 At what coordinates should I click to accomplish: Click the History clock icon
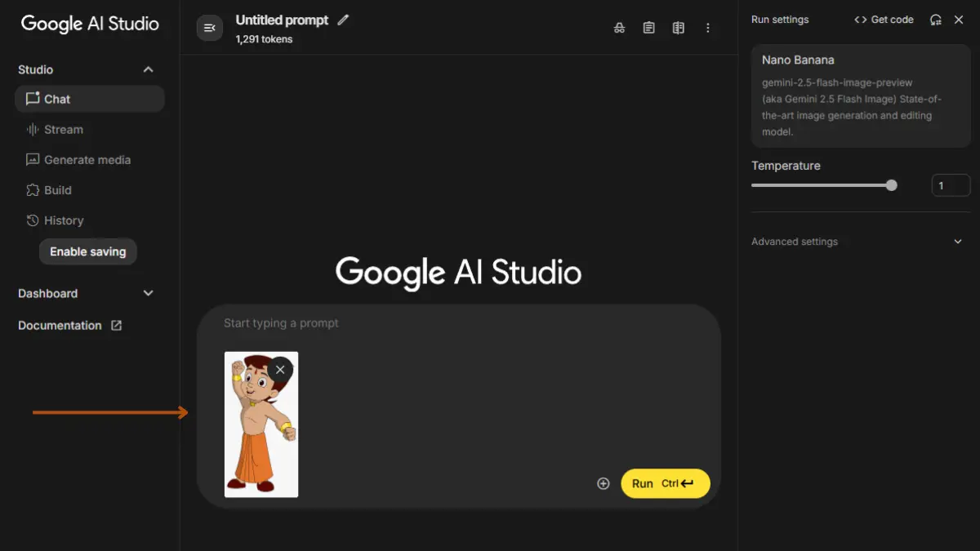(33, 220)
